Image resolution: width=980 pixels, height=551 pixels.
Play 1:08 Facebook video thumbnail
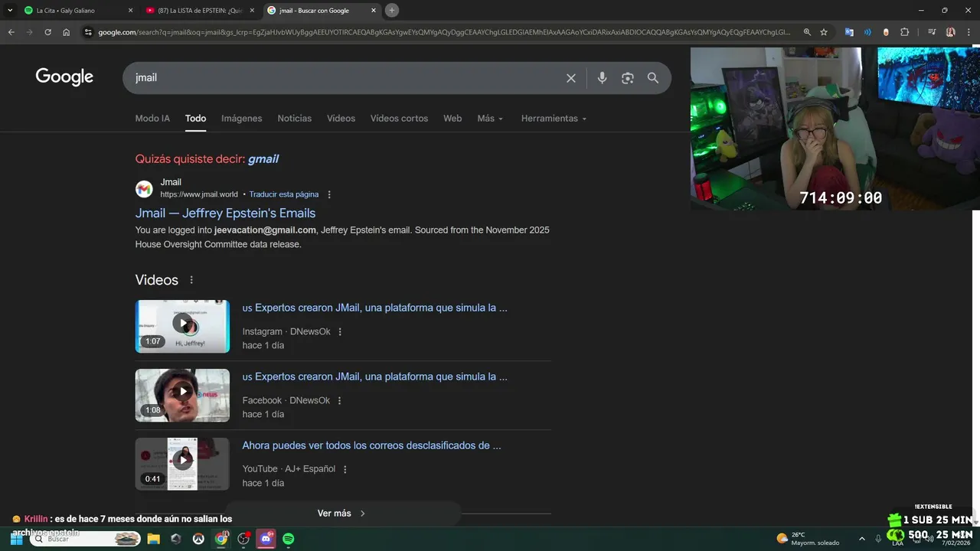(182, 395)
